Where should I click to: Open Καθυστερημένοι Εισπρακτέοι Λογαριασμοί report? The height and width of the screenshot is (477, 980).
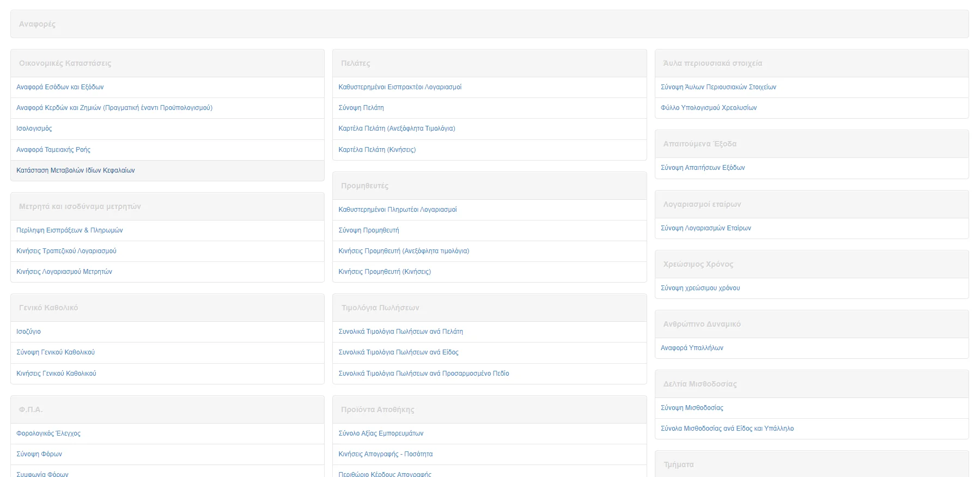pyautogui.click(x=400, y=87)
